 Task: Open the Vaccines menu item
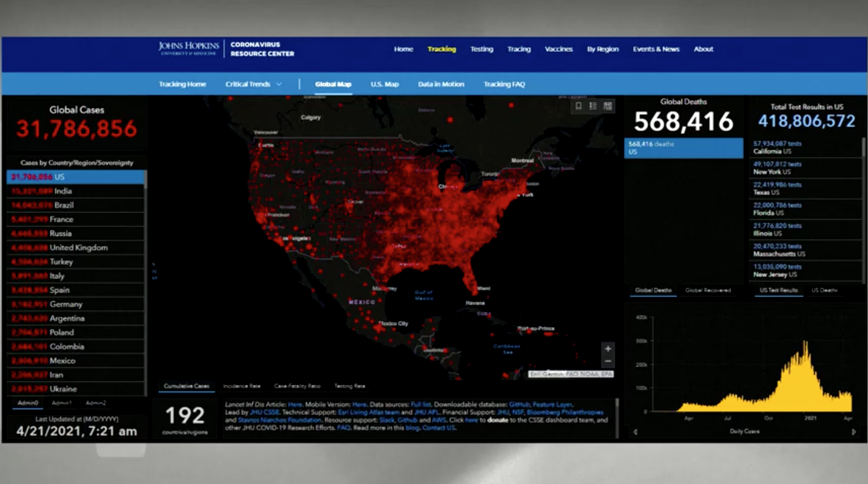pos(559,50)
